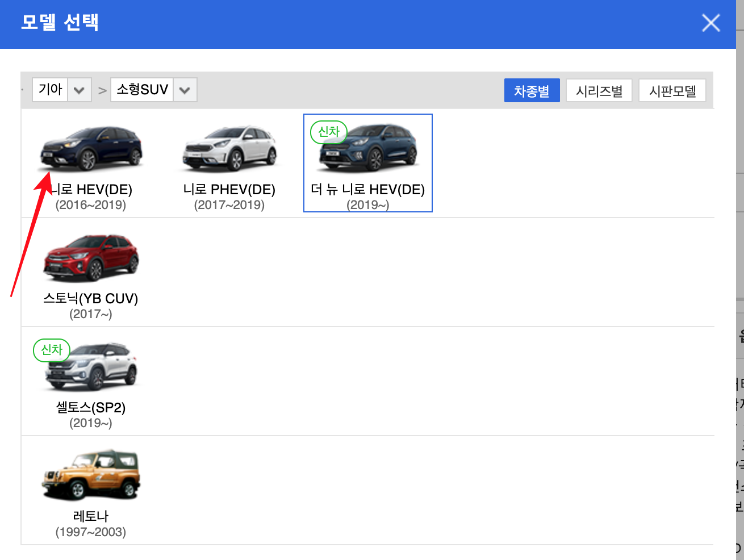744x560 pixels.
Task: Click the (2016~2019) year text
Action: point(91,205)
